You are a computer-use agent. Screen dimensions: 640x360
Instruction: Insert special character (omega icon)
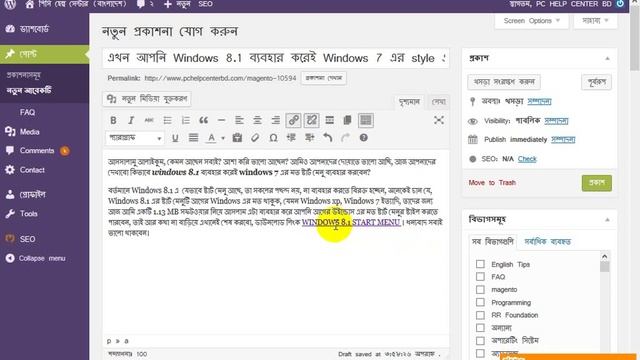tap(273, 138)
